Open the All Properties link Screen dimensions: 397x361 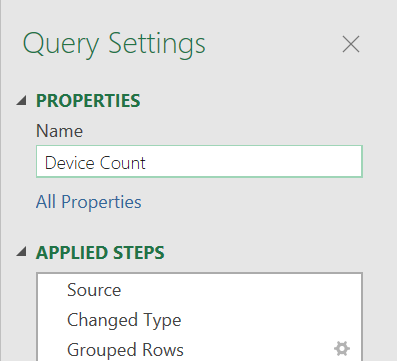click(x=89, y=202)
